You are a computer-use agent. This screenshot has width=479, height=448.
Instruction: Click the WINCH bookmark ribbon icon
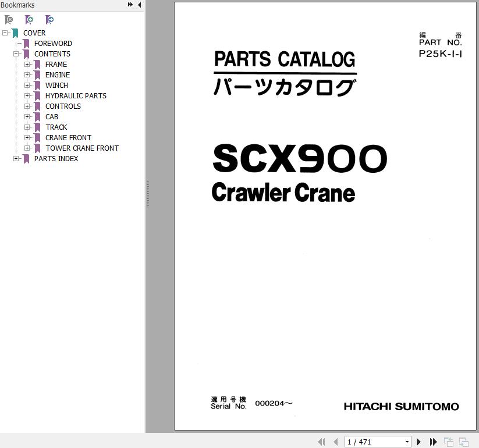pos(37,85)
